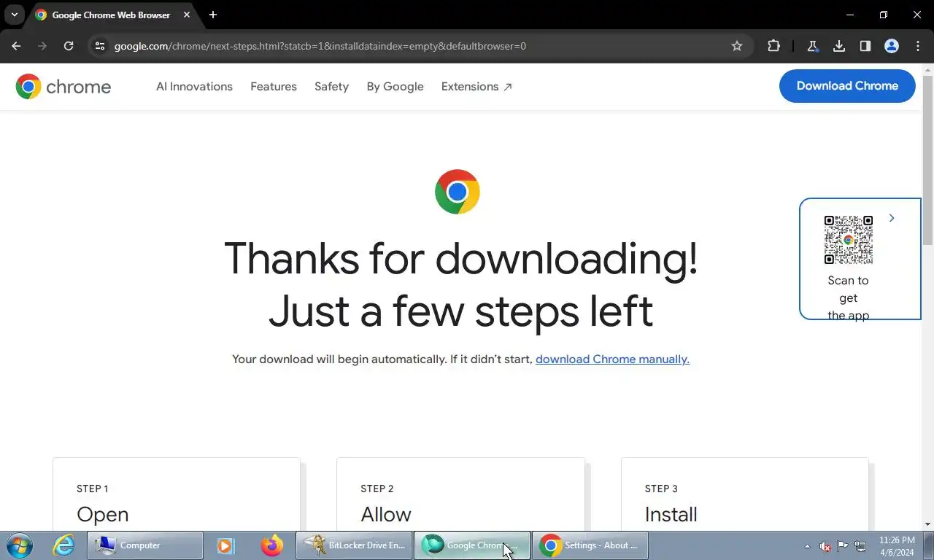Open the taskbar clock and date
Viewport: 934px width, 560px height.
pos(897,546)
